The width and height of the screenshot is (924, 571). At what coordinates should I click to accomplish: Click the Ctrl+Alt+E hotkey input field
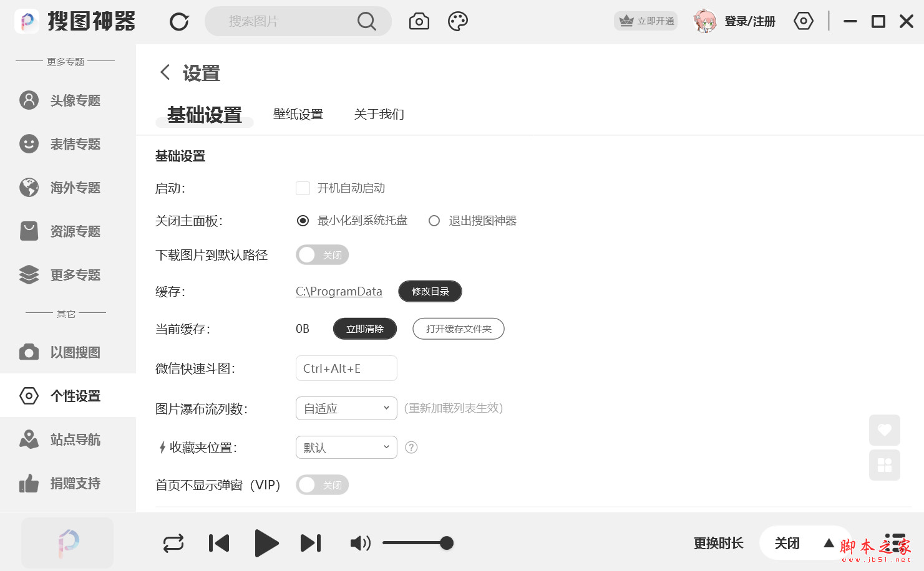pyautogui.click(x=346, y=368)
